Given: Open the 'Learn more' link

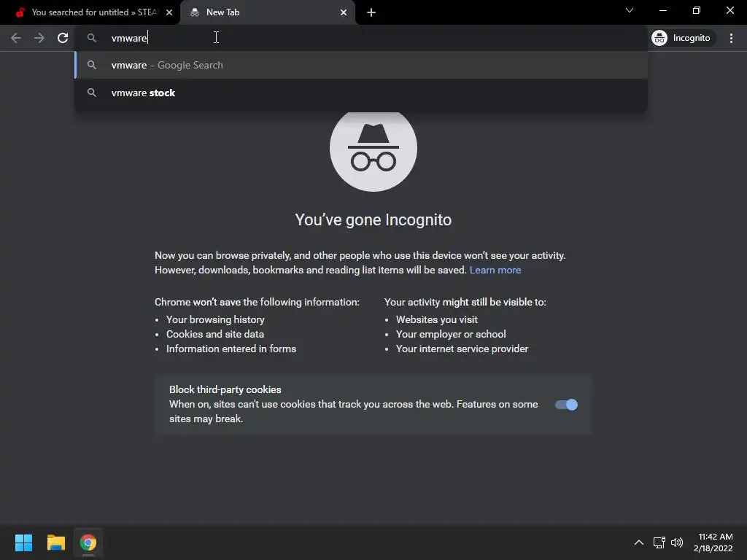Looking at the screenshot, I should coord(495,270).
